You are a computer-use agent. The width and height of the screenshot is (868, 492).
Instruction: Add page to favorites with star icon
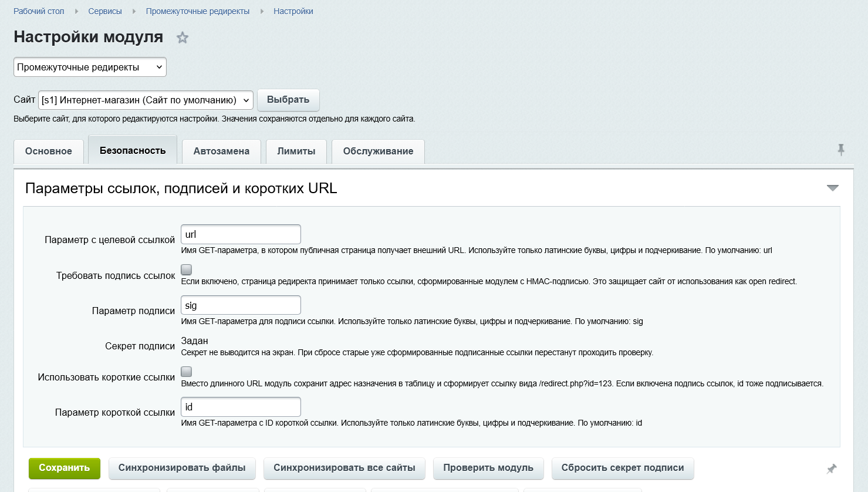point(183,38)
